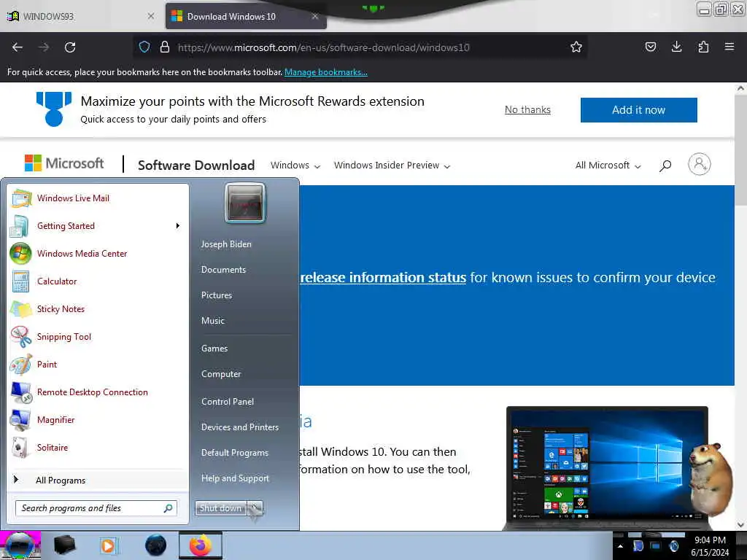Open the Firefox application menu
This screenshot has width=747, height=560.
[729, 47]
